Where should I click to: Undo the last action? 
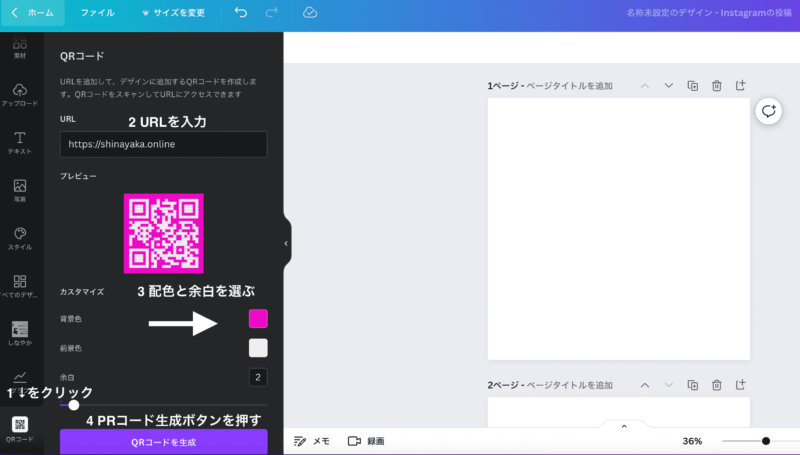[241, 13]
